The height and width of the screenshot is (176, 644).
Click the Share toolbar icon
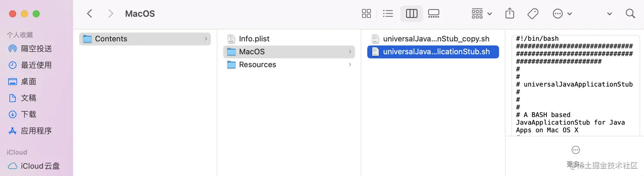pyautogui.click(x=510, y=14)
